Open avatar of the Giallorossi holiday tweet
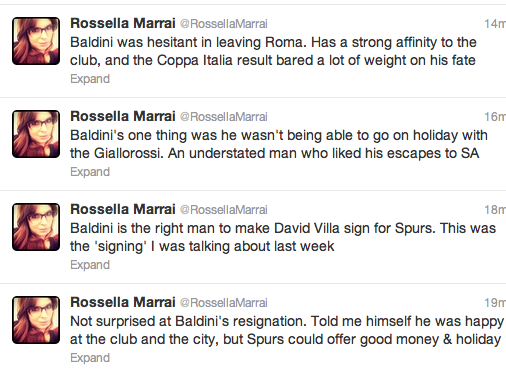 pyautogui.click(x=36, y=134)
